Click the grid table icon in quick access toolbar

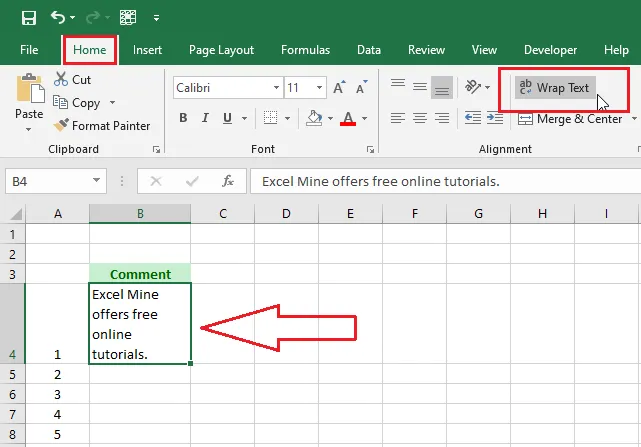click(128, 18)
